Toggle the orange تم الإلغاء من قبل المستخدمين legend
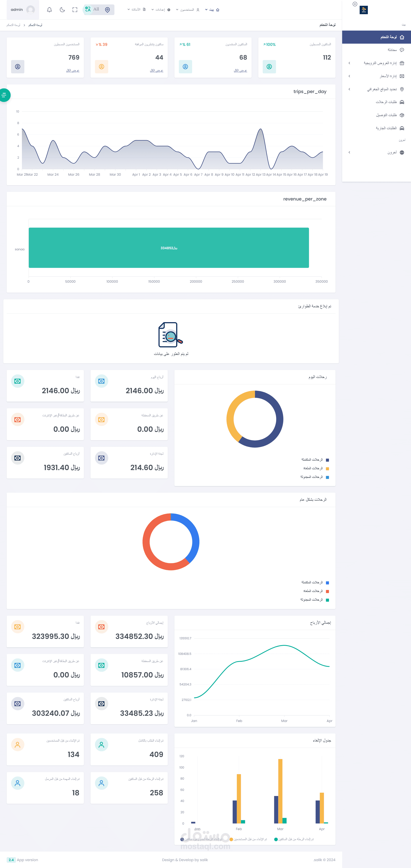Screen dimensions: 411x868 coord(248,839)
